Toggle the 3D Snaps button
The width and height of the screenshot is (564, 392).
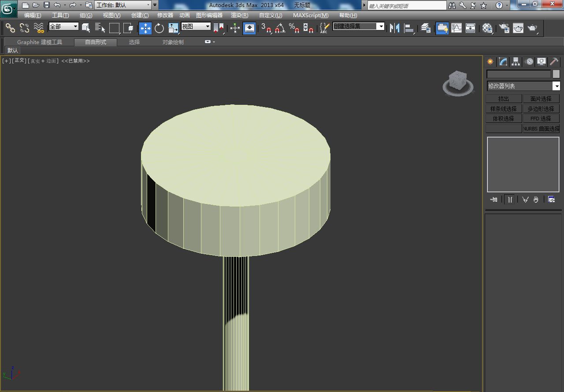tap(267, 28)
